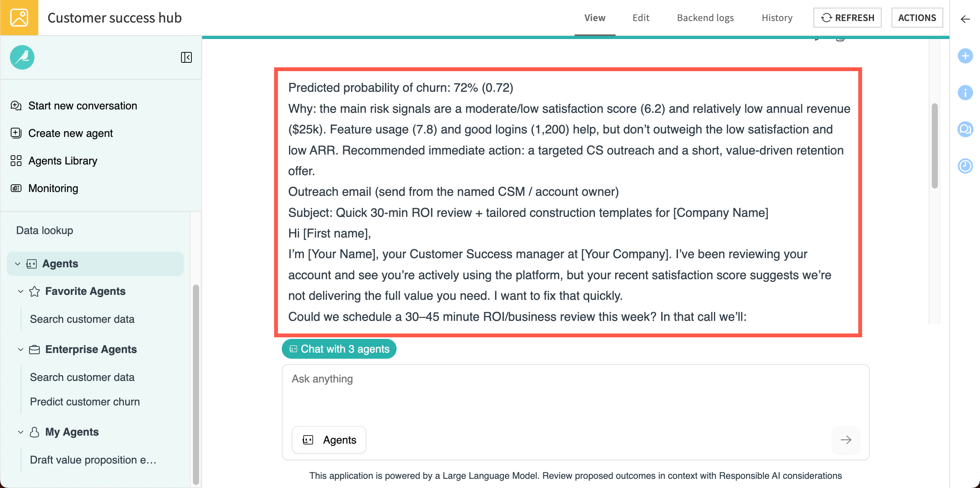
Task: Open the chat bubbles icon in right rail
Action: coord(965,129)
